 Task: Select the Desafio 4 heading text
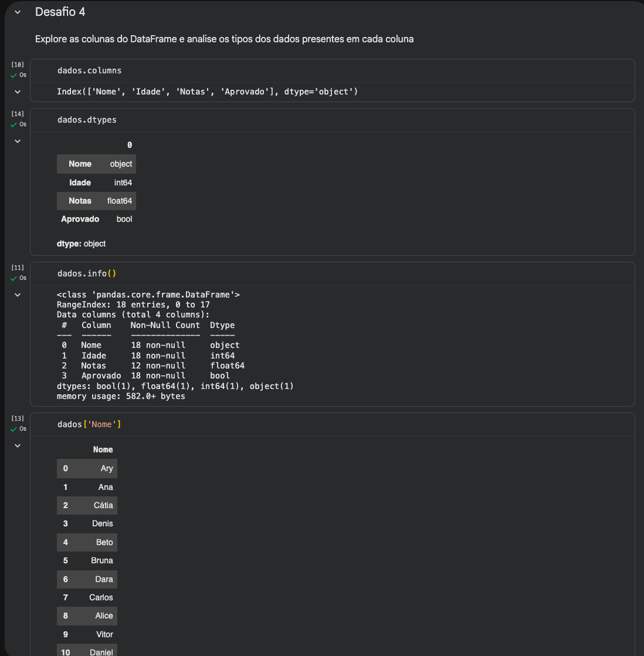coord(60,12)
